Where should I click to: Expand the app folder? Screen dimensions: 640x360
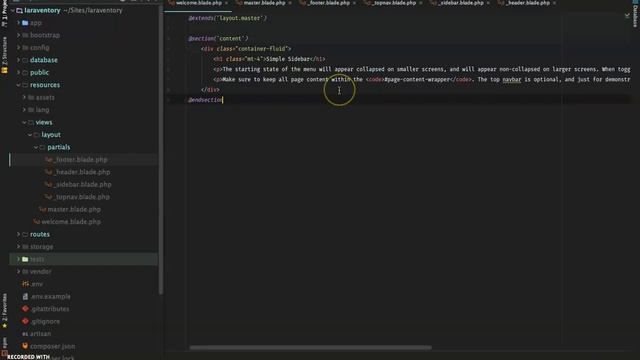coord(18,23)
